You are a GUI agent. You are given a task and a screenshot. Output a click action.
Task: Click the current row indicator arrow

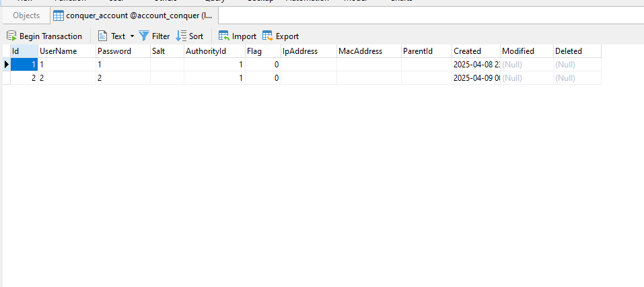click(x=7, y=65)
